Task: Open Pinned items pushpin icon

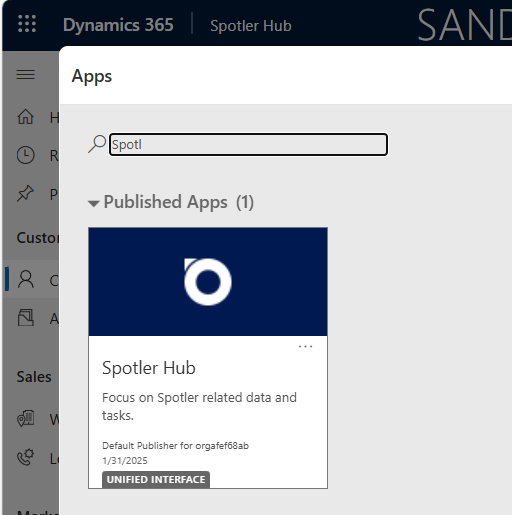Action: (x=26, y=194)
